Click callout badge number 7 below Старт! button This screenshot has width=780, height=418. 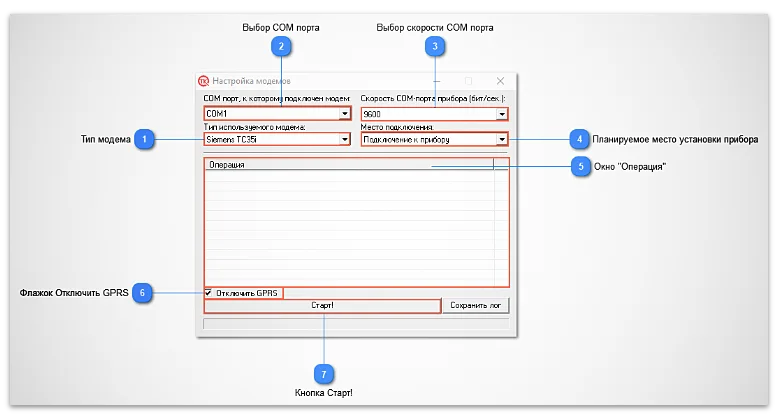point(322,373)
